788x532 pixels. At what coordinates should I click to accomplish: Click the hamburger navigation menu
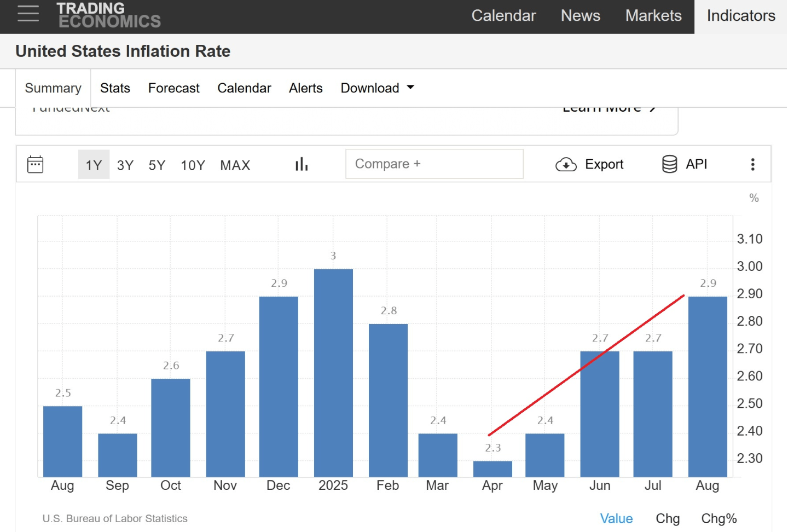[x=28, y=14]
